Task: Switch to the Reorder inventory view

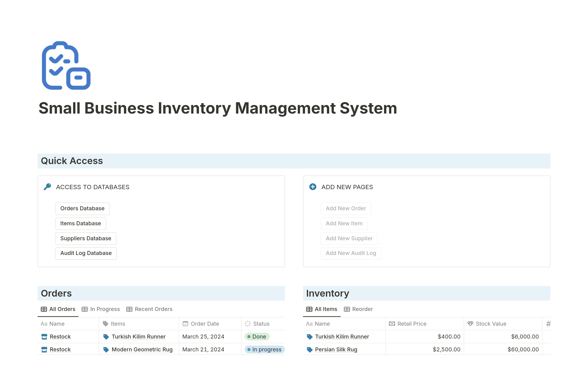Action: point(362,309)
